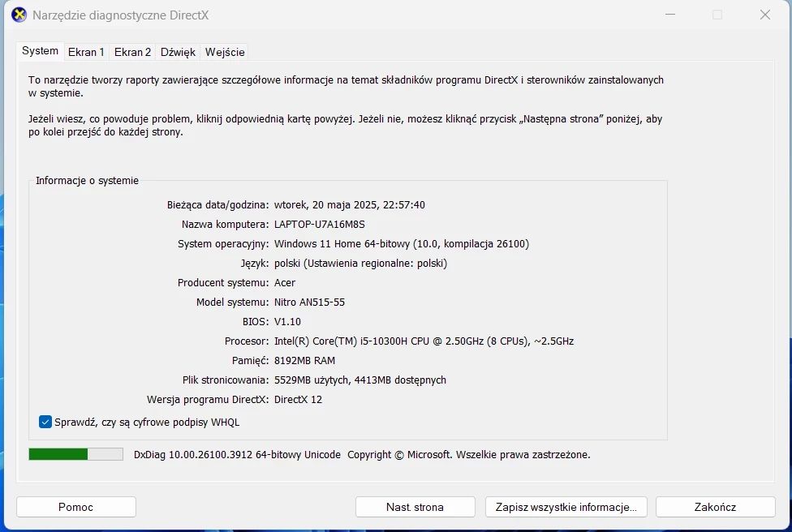Click the 'Narzędzie diagnostyczne DirectX' window title
This screenshot has height=532, width=792.
(x=121, y=15)
